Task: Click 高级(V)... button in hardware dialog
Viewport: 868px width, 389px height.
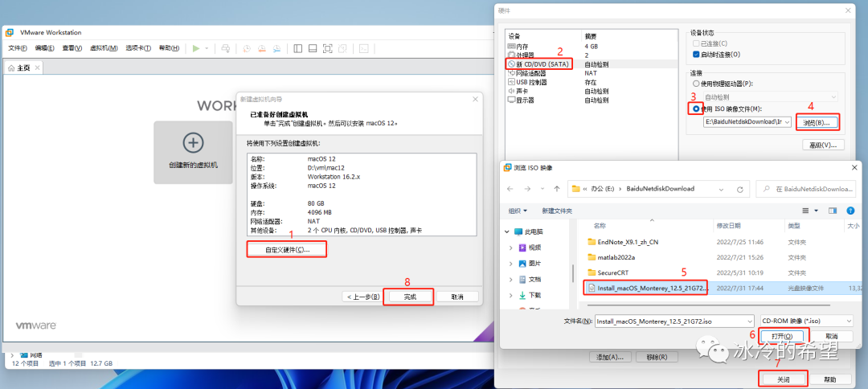Action: click(823, 145)
